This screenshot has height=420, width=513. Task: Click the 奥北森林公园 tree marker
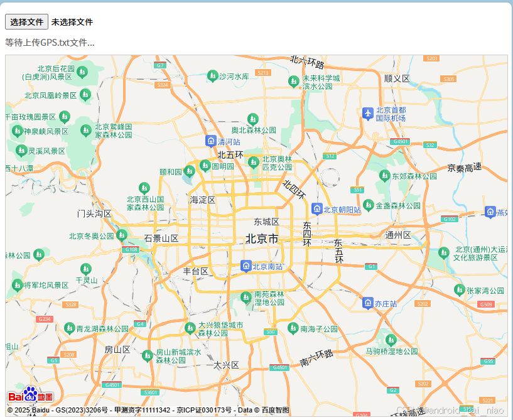pos(253,119)
